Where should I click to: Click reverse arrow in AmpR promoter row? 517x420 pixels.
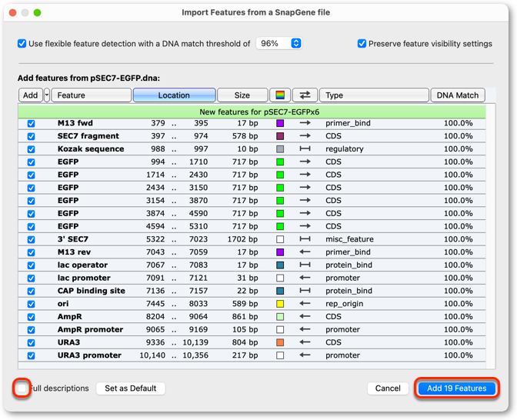[x=305, y=329]
